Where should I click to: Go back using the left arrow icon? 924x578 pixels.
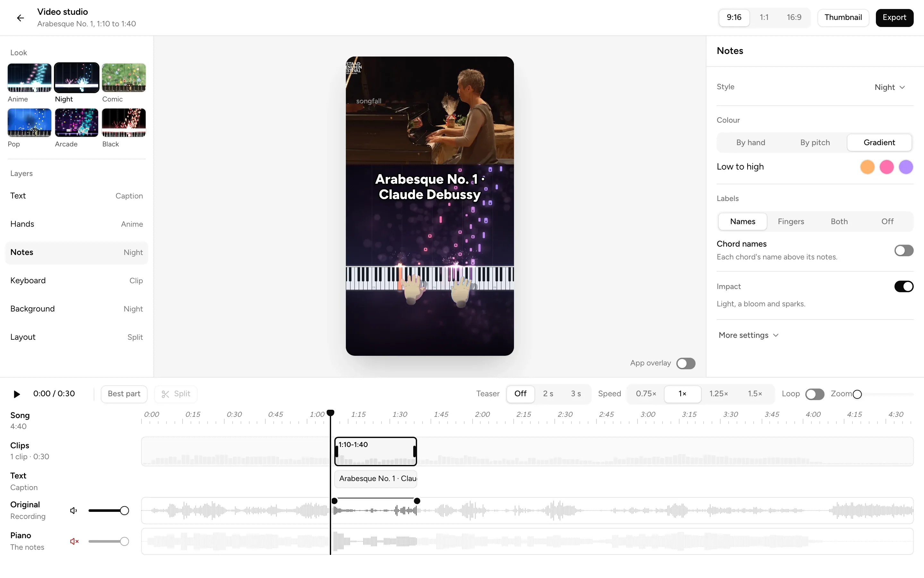20,18
